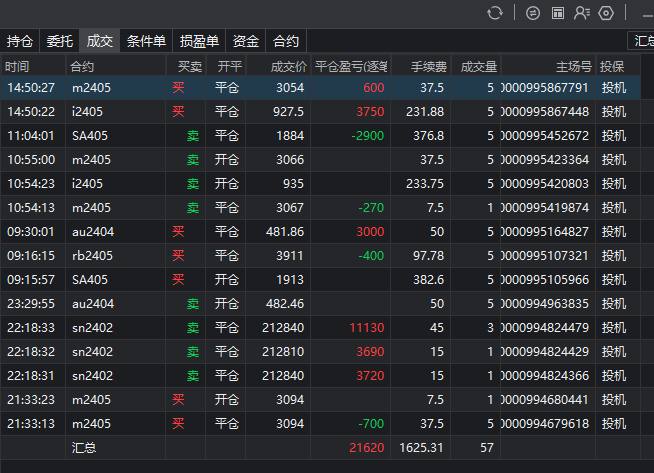Switch to the 持仓 tab
Screen dimensions: 654x473
click(x=20, y=41)
